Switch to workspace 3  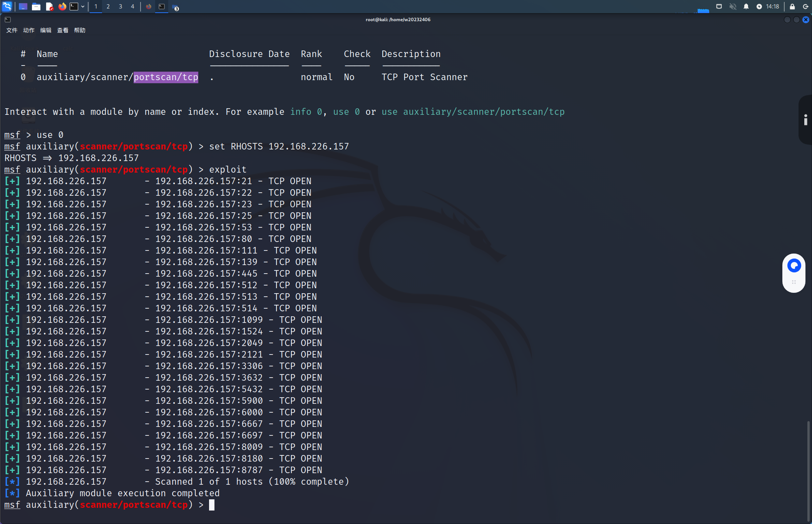point(121,7)
